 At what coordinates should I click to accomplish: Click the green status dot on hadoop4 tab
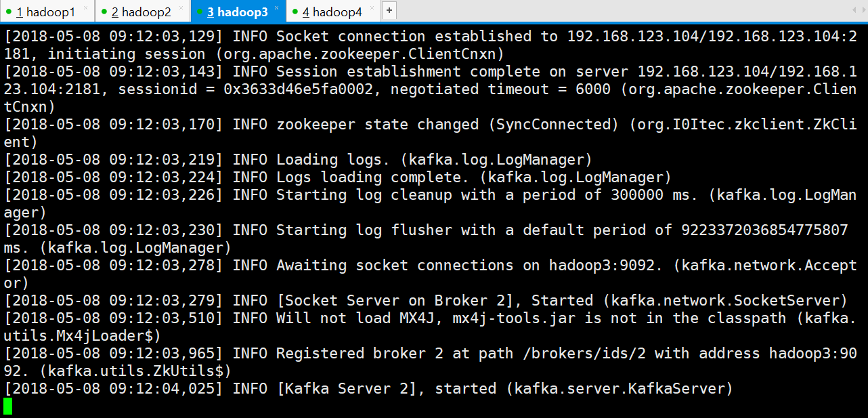(296, 12)
